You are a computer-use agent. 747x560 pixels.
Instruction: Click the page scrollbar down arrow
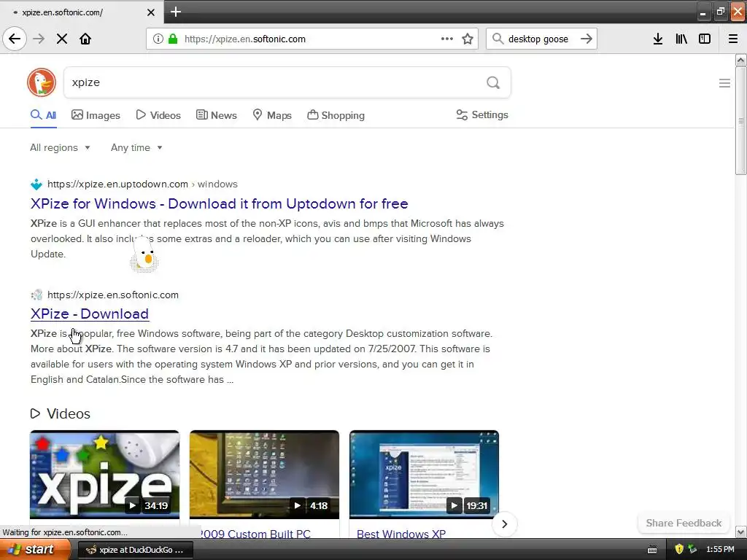click(x=740, y=532)
